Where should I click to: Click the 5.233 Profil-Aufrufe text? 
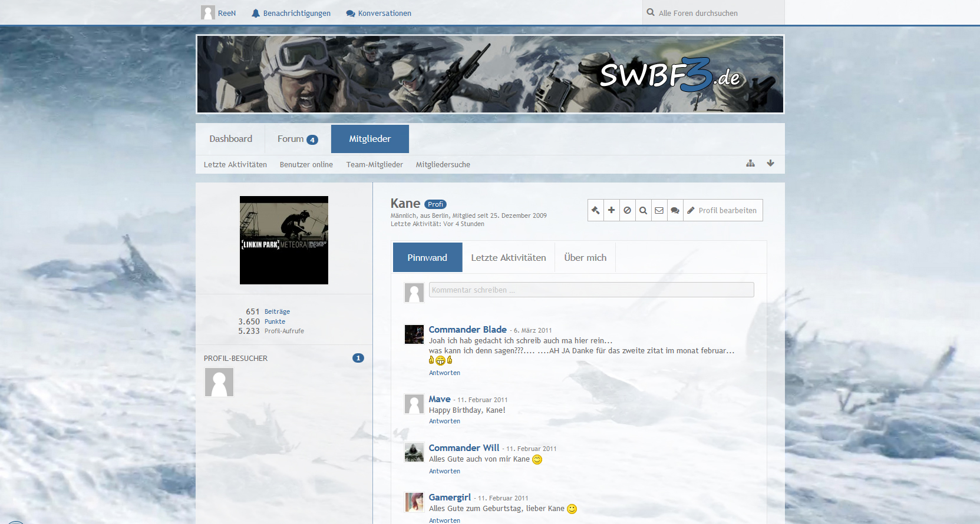point(271,331)
